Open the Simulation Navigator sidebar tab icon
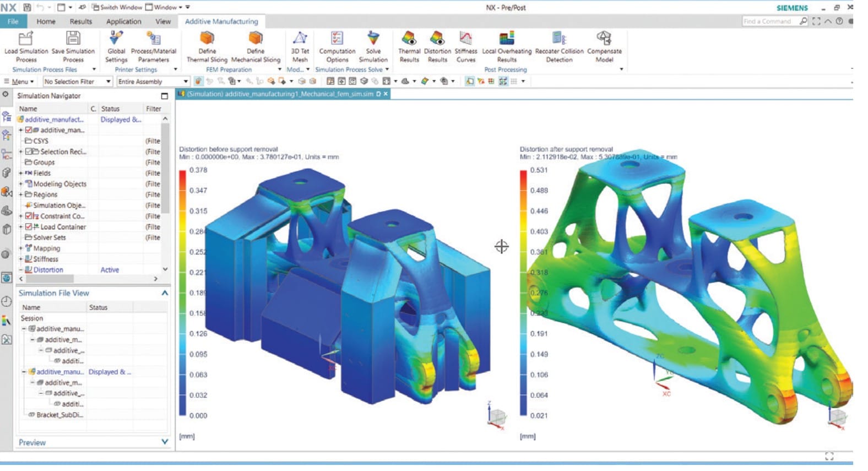This screenshot has height=471, width=868. pyautogui.click(x=7, y=116)
